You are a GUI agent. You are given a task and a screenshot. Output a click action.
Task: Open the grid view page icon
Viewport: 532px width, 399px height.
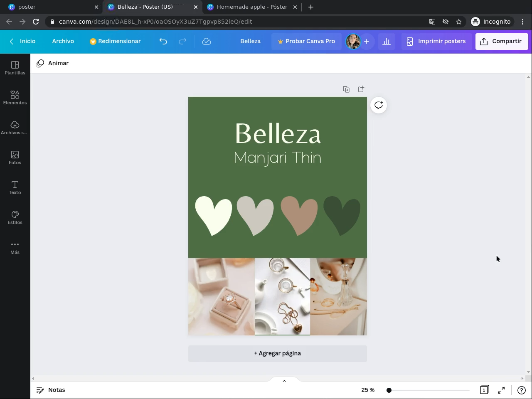[x=484, y=390]
